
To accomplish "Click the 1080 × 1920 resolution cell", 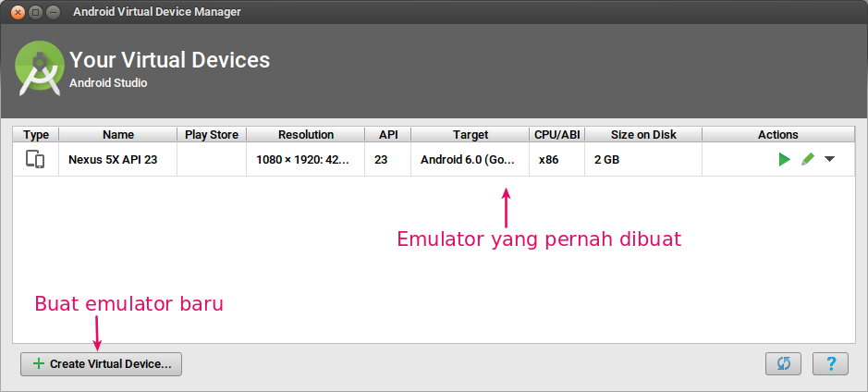I will pos(306,160).
